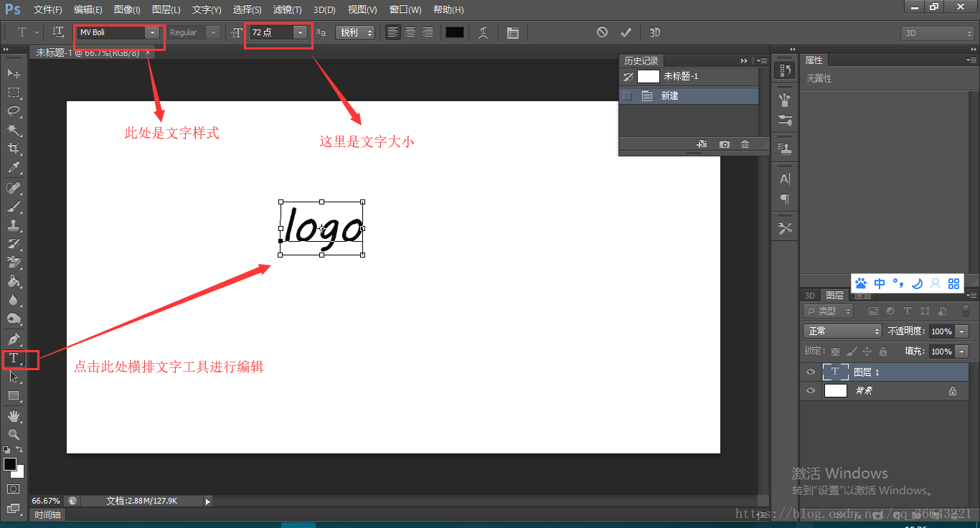Viewport: 980px width, 528px height.
Task: Open the 窗口(W) menu
Action: point(405,10)
